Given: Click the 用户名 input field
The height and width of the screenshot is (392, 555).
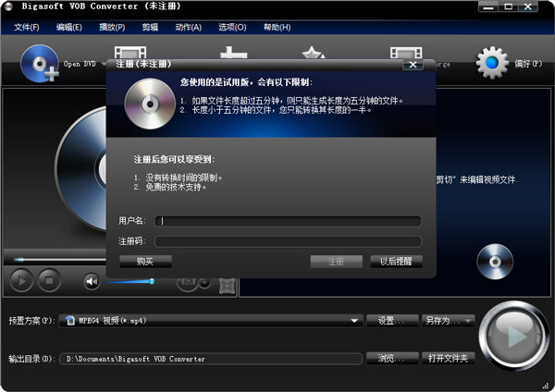Looking at the screenshot, I should (288, 221).
